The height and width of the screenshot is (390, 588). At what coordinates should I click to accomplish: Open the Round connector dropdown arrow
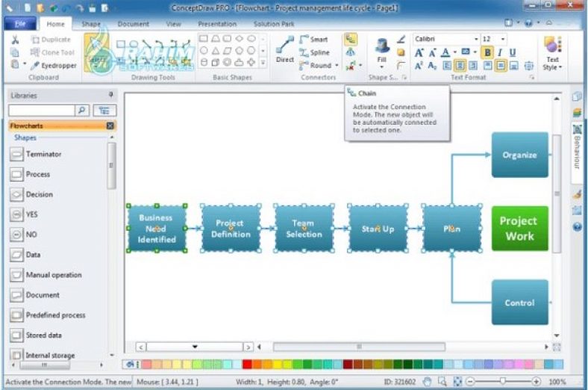point(337,65)
